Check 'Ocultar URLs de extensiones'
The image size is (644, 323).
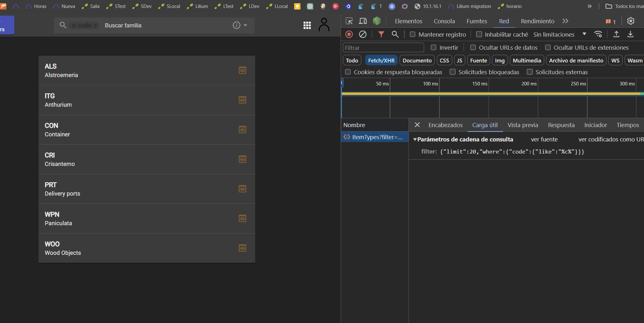548,47
